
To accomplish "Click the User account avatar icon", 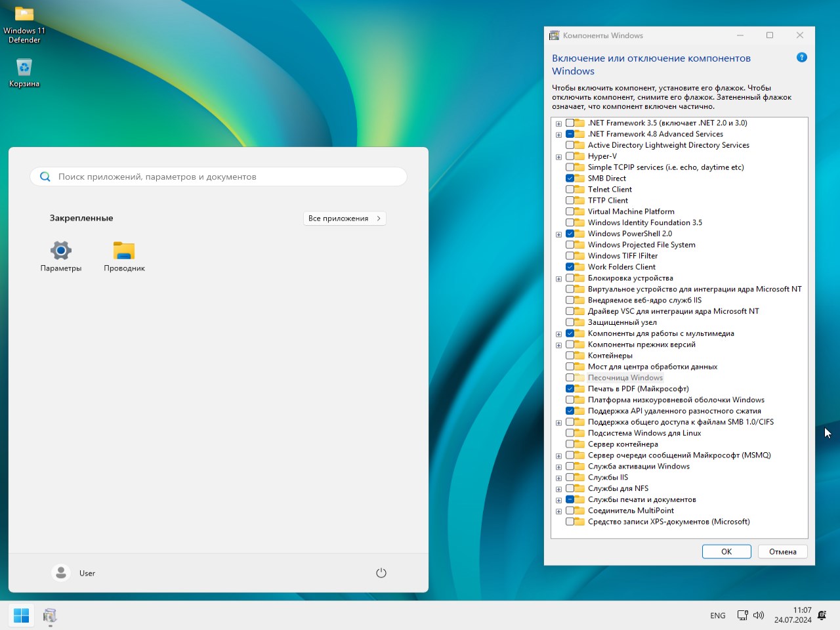I will (61, 573).
